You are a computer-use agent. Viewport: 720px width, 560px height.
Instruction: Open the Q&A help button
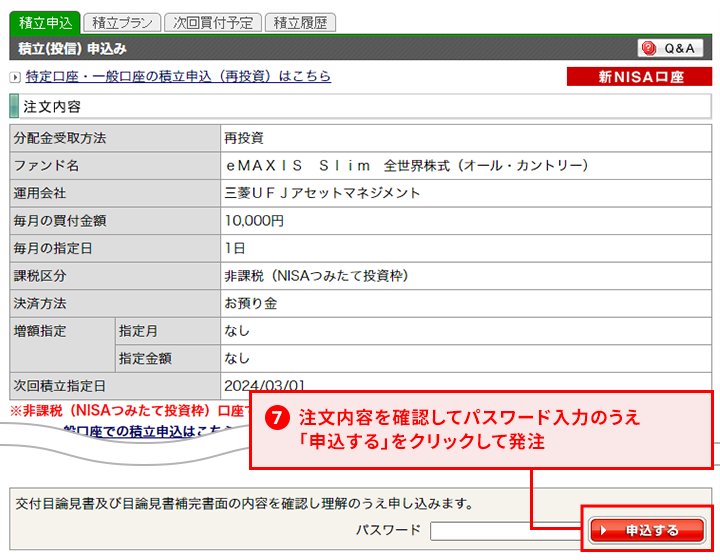point(670,48)
